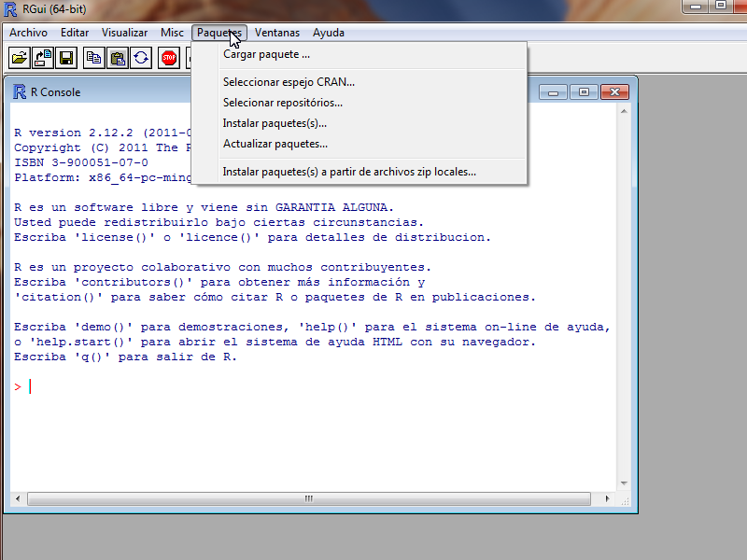Click the red STOP computation icon
The width and height of the screenshot is (747, 560).
(169, 58)
